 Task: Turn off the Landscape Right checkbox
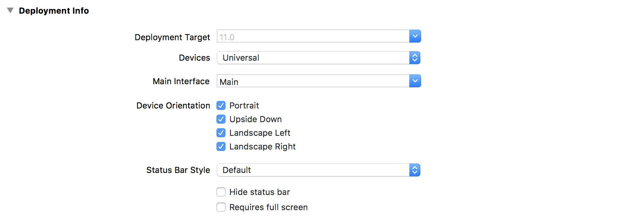point(221,146)
